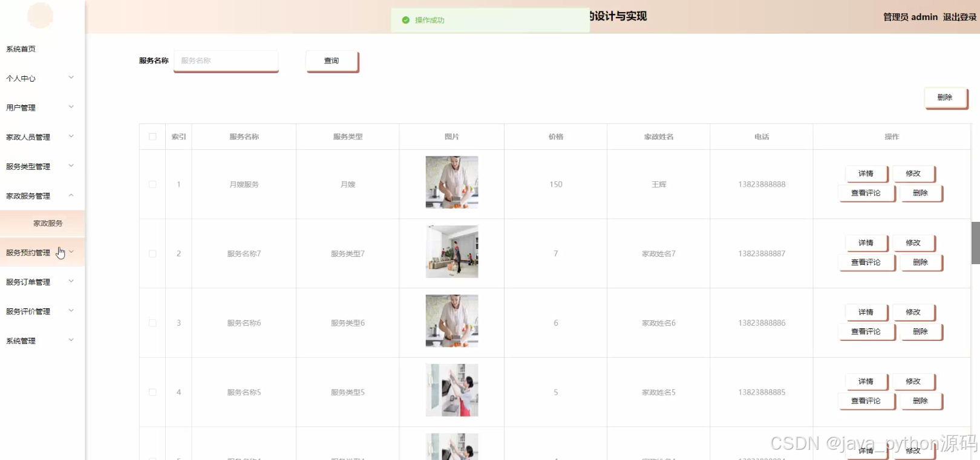Click the round avatar logo above sidebar
Viewport: 980px width, 460px height.
coord(41,15)
